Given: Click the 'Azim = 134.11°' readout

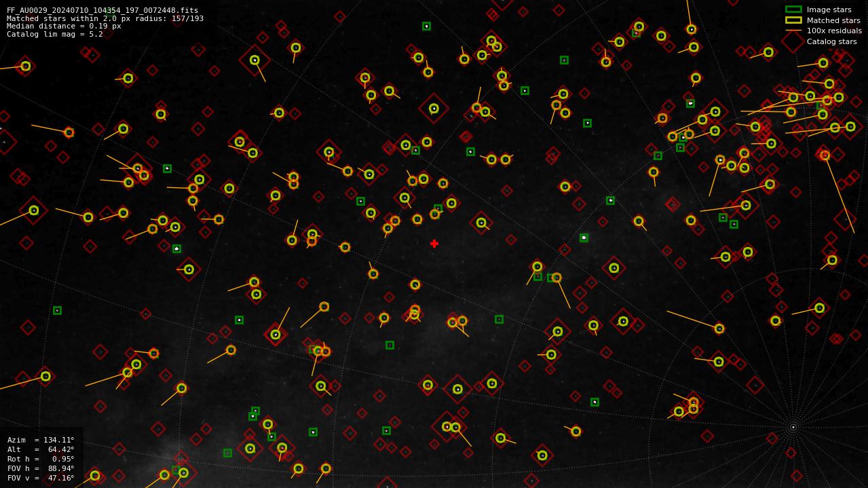Looking at the screenshot, I should [41, 440].
